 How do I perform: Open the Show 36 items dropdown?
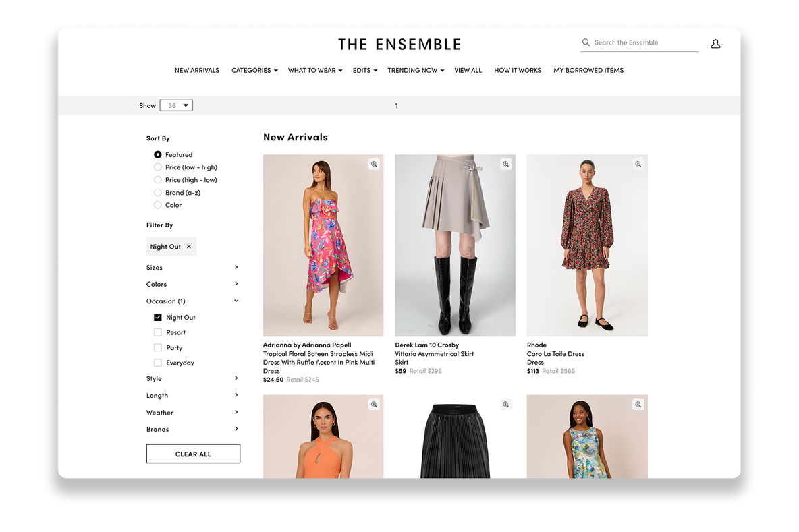tap(176, 105)
